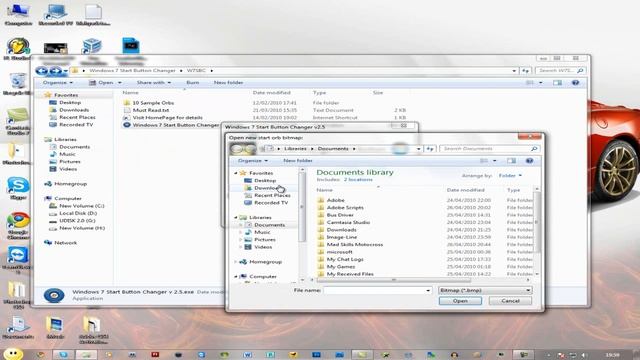Image resolution: width=640 pixels, height=360 pixels.
Task: Select the Adobe Scripts folder
Action: tap(345, 207)
